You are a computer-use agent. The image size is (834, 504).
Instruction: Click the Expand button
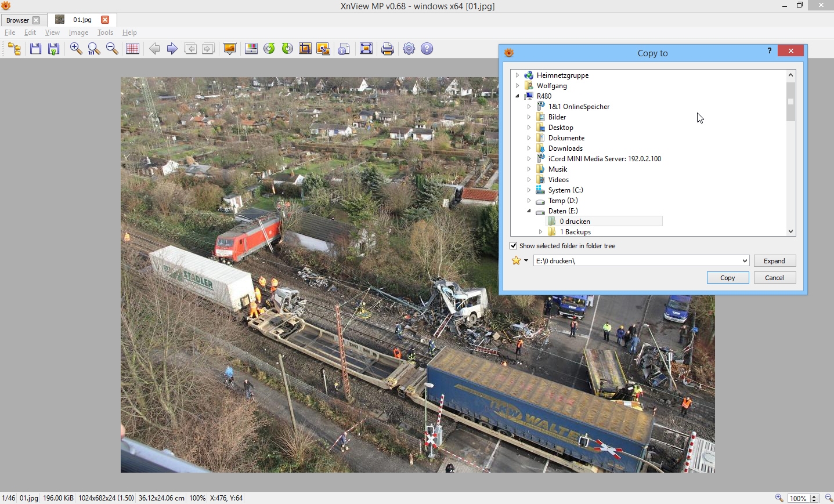pos(774,261)
